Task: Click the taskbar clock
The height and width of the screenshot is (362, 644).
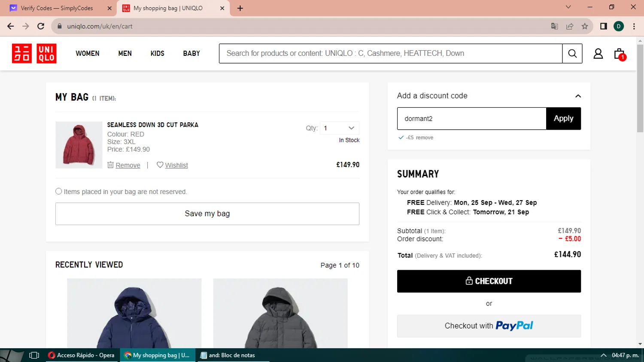Action: tap(626, 355)
